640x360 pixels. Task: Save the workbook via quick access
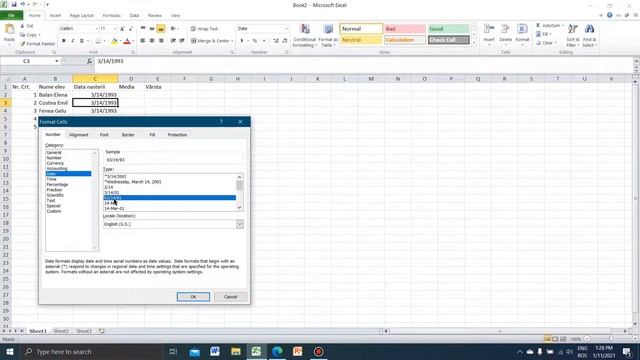click(x=14, y=4)
